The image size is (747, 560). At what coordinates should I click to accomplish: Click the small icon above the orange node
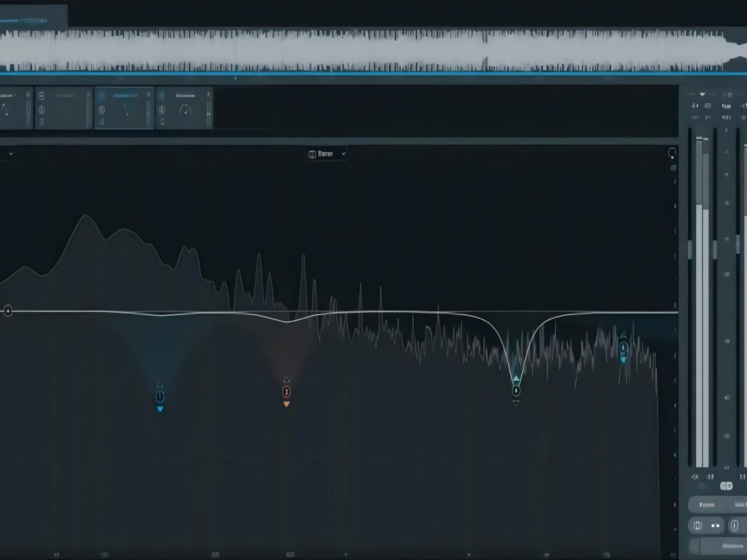point(286,380)
